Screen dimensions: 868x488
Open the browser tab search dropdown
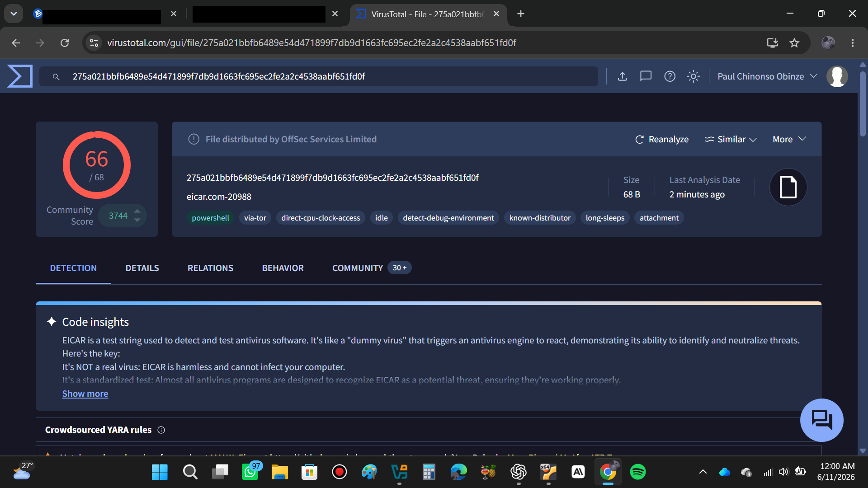(14, 14)
